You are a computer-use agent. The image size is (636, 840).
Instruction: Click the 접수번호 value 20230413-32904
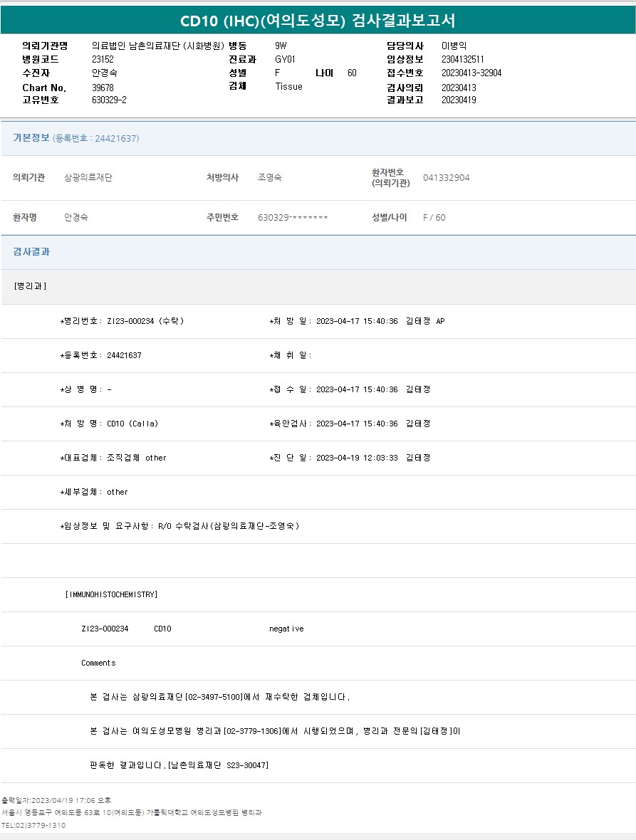click(471, 73)
